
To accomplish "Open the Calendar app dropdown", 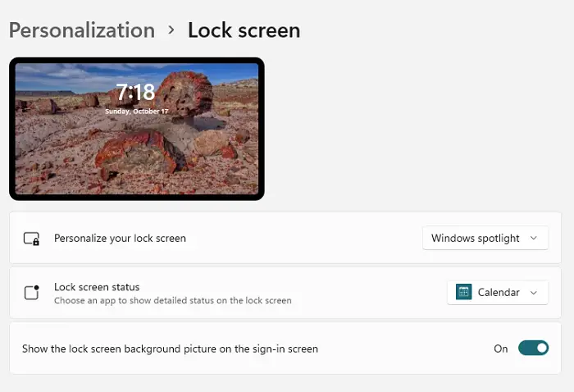I will click(498, 293).
